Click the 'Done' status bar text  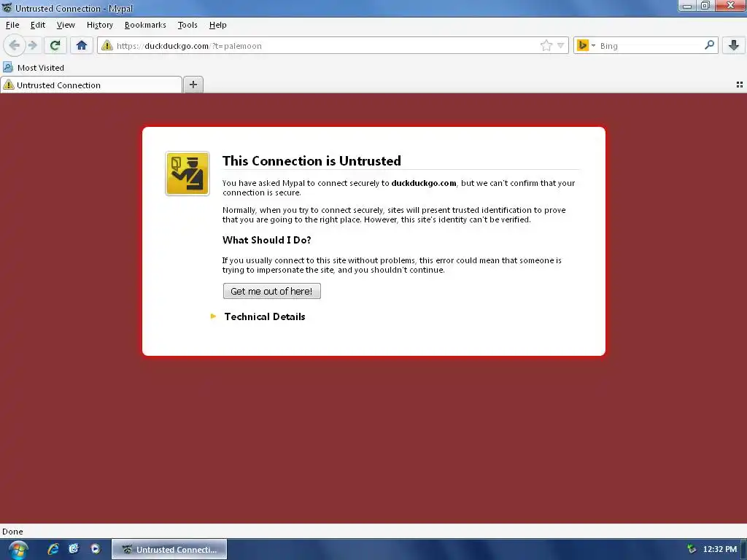pyautogui.click(x=12, y=532)
